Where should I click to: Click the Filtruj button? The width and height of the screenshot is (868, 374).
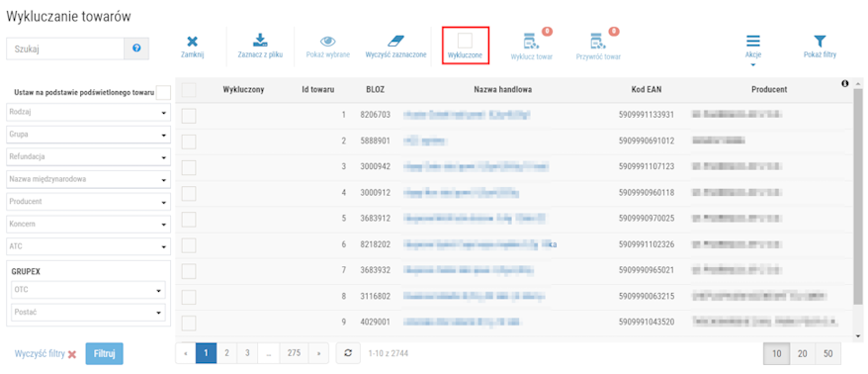tap(104, 354)
